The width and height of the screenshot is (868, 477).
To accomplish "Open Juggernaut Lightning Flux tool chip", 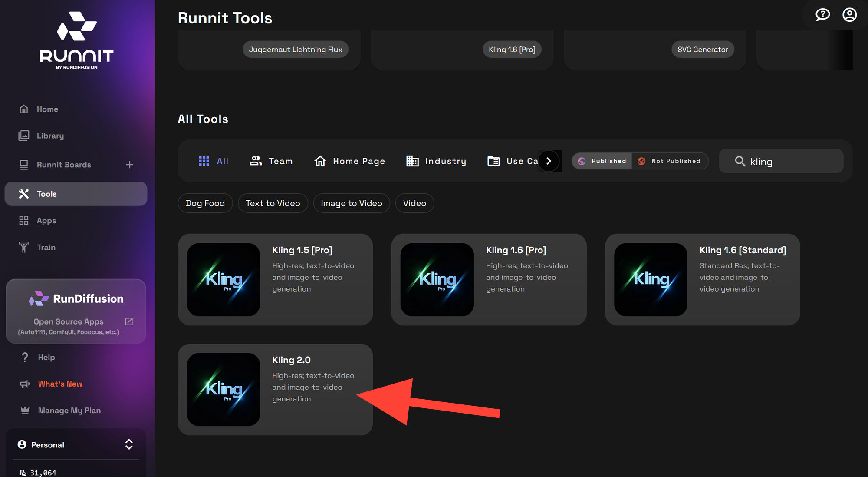I will coord(296,50).
